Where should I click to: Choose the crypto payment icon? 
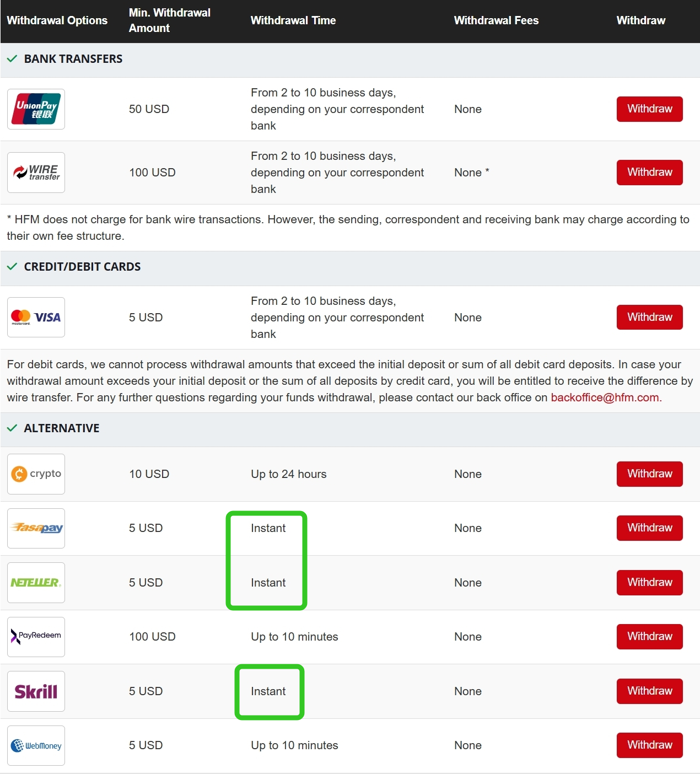pos(36,474)
